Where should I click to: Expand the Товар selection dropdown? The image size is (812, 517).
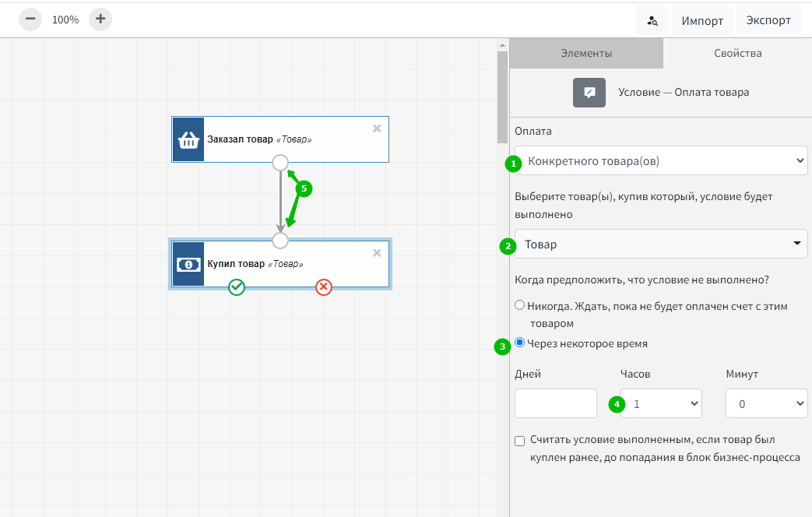point(661,244)
